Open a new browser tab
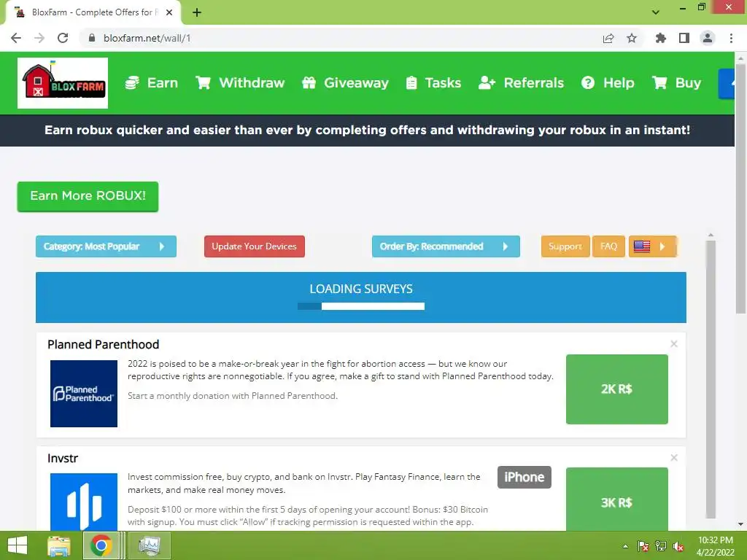This screenshot has width=747, height=560. [197, 12]
